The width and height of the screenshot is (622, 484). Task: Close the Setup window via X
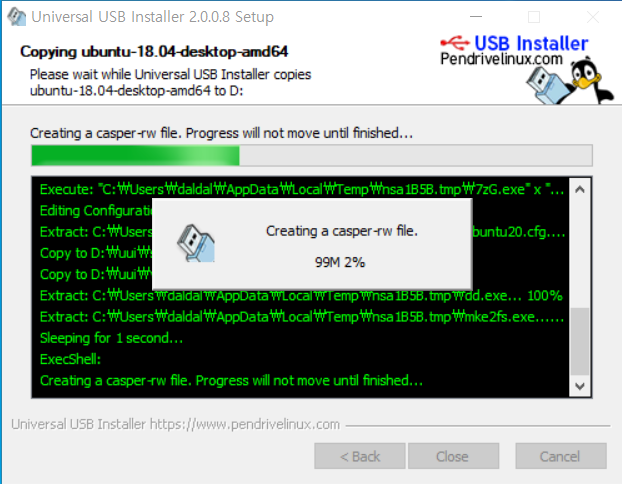593,17
